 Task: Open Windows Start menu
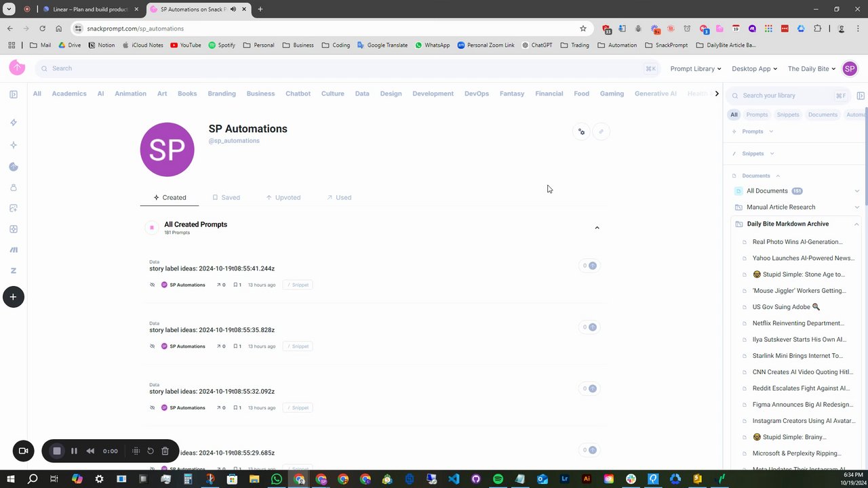coord(10,479)
